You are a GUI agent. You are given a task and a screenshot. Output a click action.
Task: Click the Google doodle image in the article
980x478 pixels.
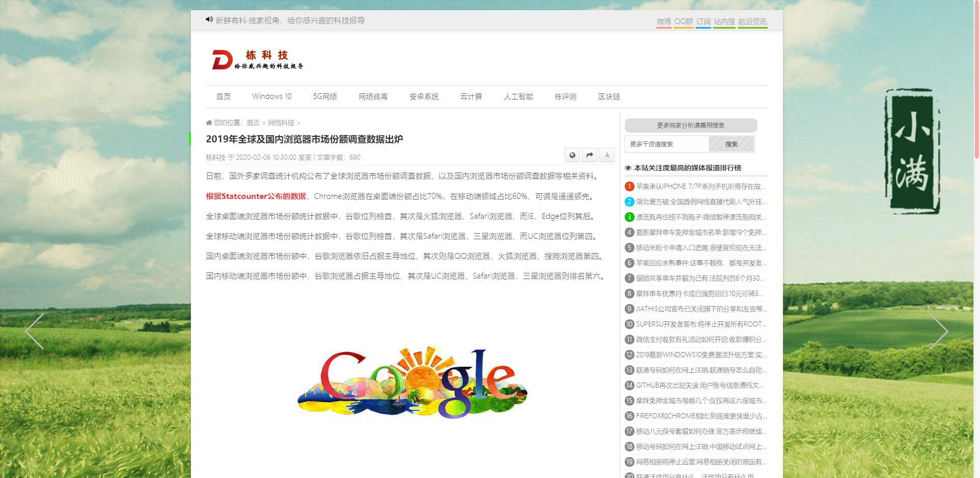(412, 383)
